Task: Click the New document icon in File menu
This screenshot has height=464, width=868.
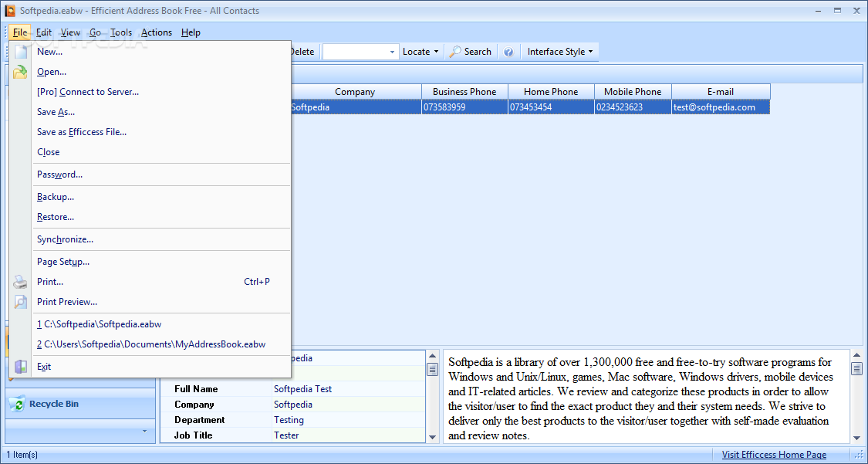Action: pyautogui.click(x=21, y=52)
